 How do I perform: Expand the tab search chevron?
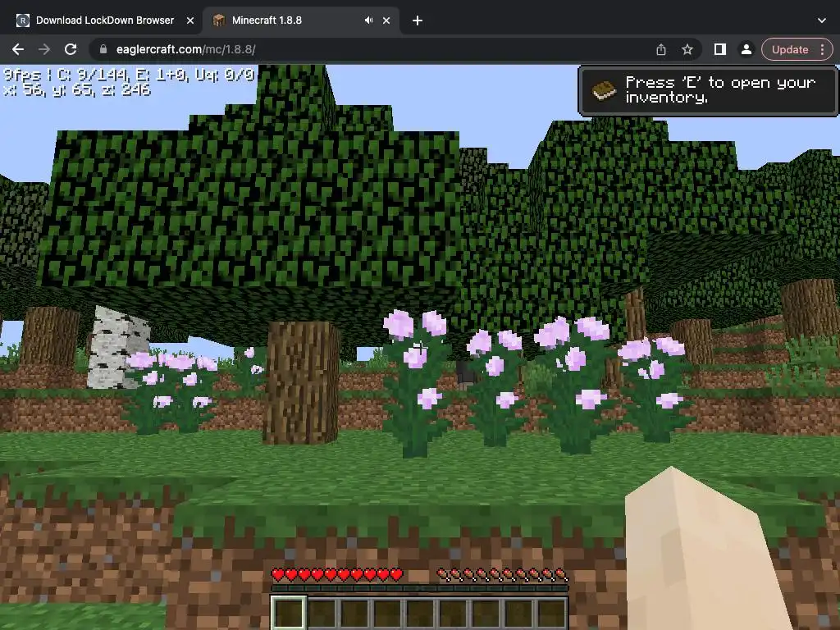(822, 21)
